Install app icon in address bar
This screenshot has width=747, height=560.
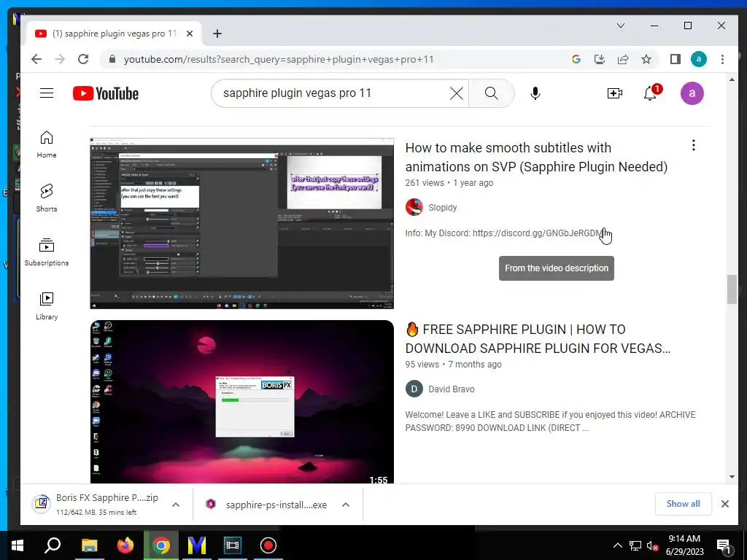pyautogui.click(x=600, y=59)
